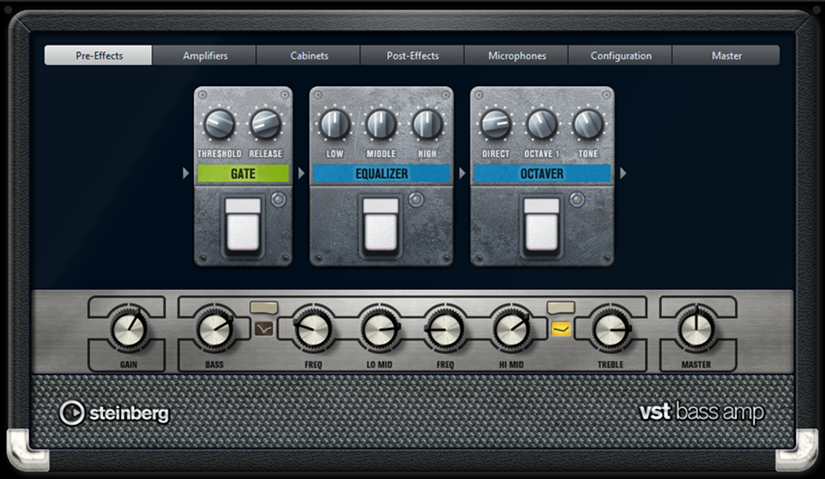Image resolution: width=825 pixels, height=479 pixels.
Task: Click the Octaver Octave 1 knob
Action: [542, 125]
